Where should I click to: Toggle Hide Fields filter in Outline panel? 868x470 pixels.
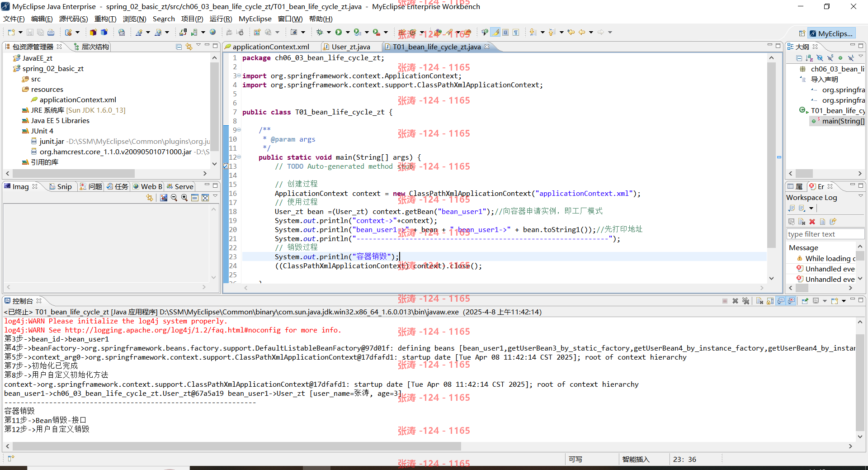click(x=820, y=58)
